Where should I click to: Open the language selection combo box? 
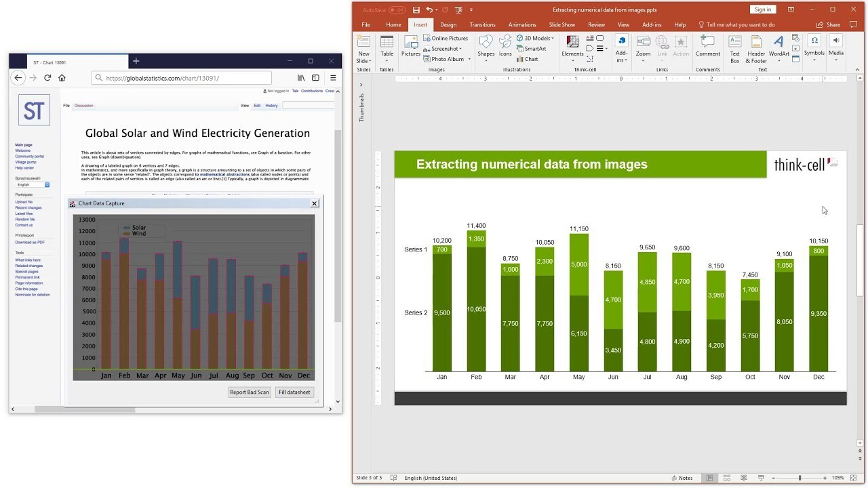pos(33,184)
